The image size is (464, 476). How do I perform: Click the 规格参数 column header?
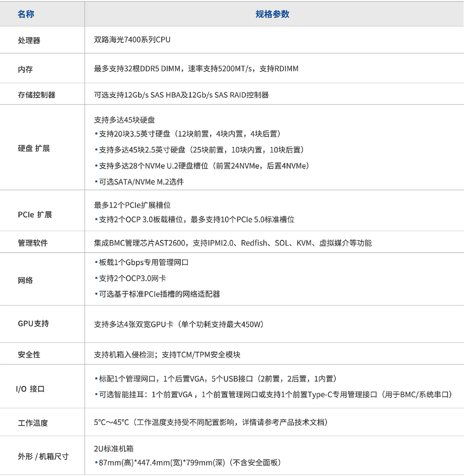point(272,14)
